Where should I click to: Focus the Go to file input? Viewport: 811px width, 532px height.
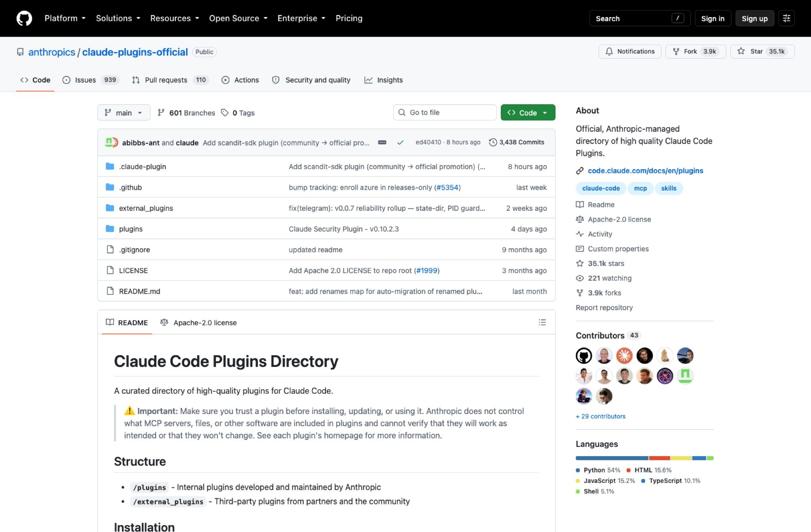445,113
